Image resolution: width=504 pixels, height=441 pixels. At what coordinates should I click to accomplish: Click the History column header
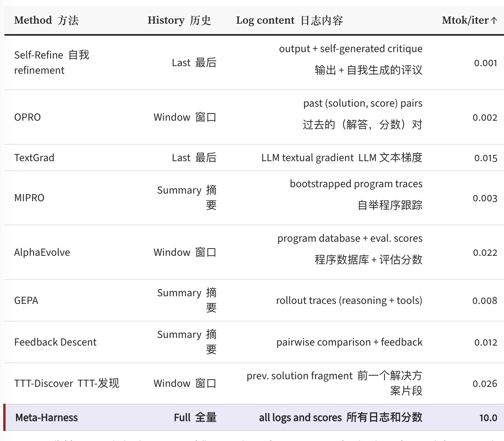(179, 20)
